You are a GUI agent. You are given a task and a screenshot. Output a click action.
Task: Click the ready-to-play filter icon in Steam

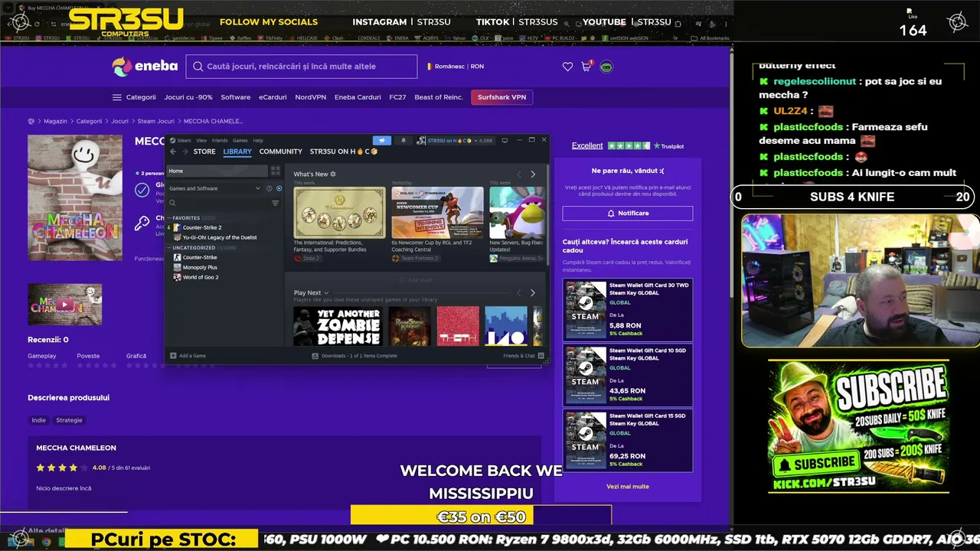click(279, 188)
